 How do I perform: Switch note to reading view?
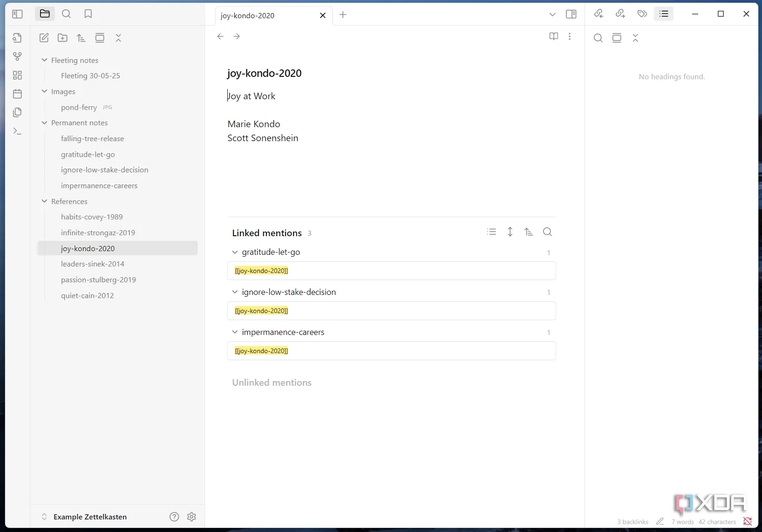pyautogui.click(x=553, y=36)
